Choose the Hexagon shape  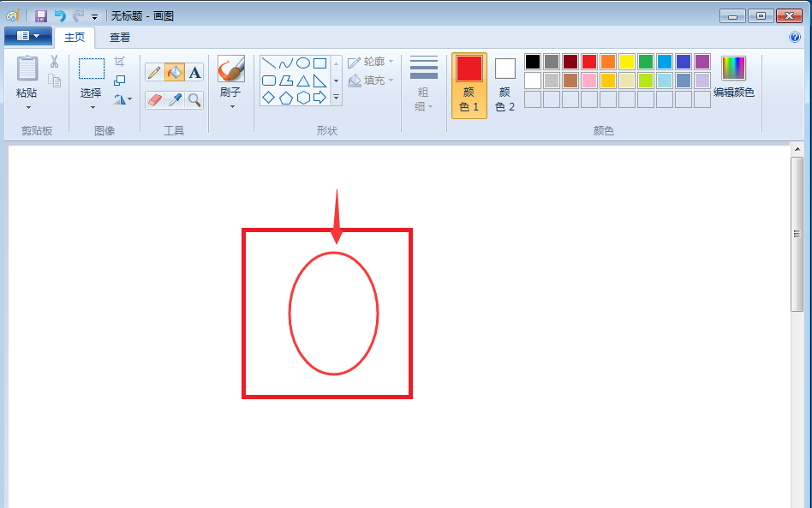pos(303,98)
